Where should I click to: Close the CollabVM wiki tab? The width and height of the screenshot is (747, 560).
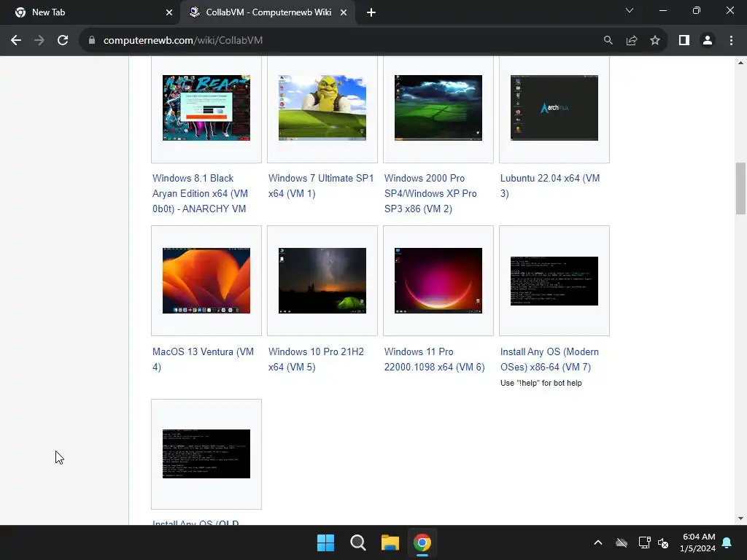tap(344, 13)
